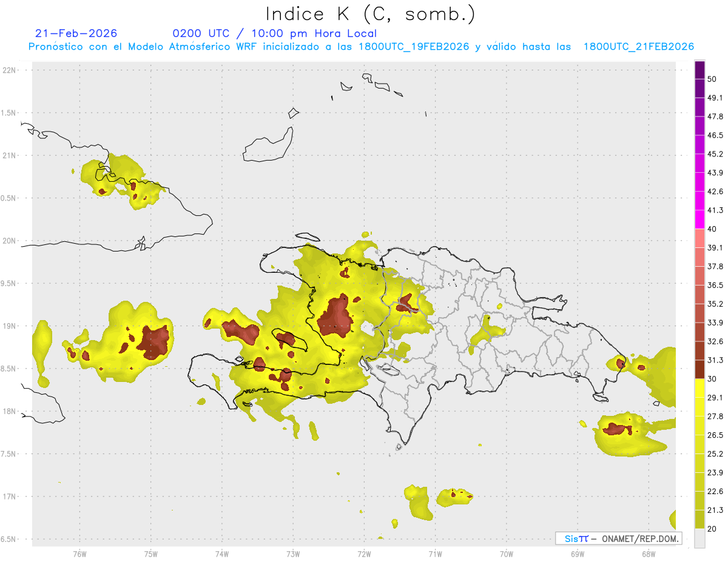Click the longitude axis label '68W'
This screenshot has width=728, height=562.
click(x=648, y=554)
